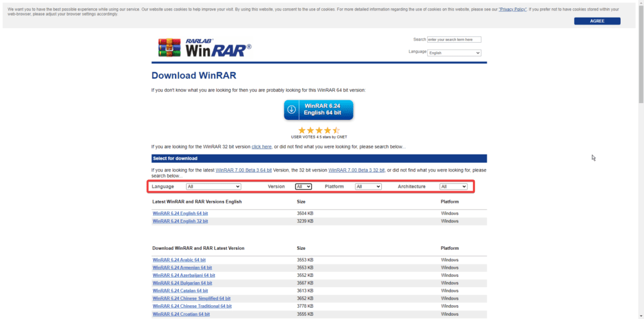The image size is (644, 319).
Task: Open the Privacy Policy link
Action: click(x=512, y=9)
